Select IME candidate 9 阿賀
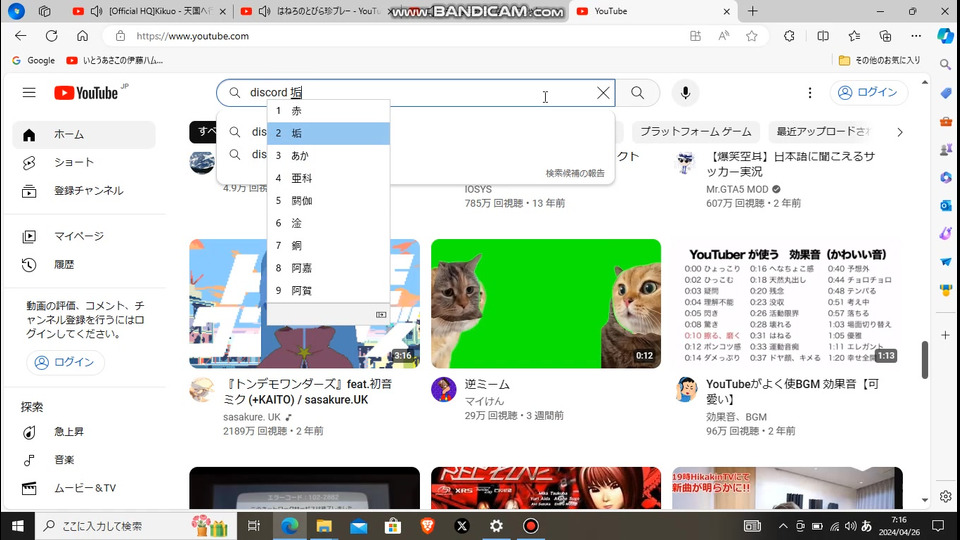Screen dimensions: 960x540 tap(328, 291)
